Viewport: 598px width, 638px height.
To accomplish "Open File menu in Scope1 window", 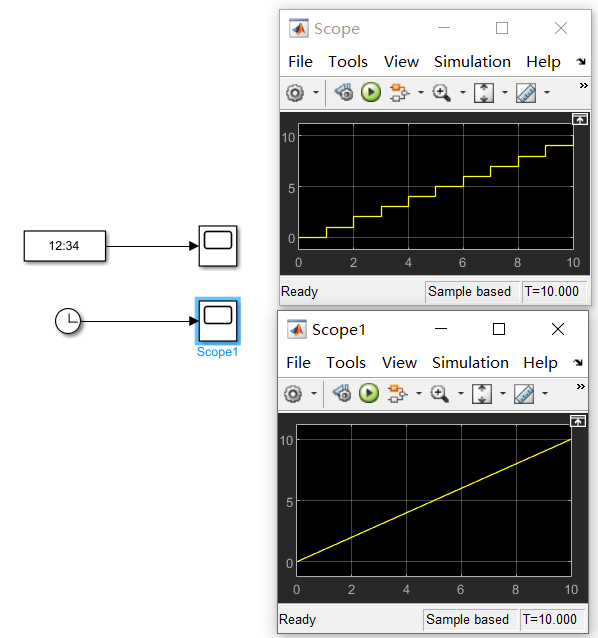I will 298,363.
